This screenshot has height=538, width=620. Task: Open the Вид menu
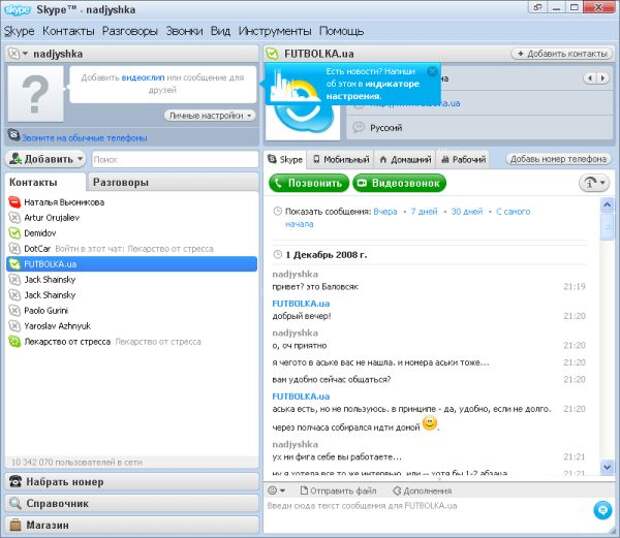(x=220, y=31)
